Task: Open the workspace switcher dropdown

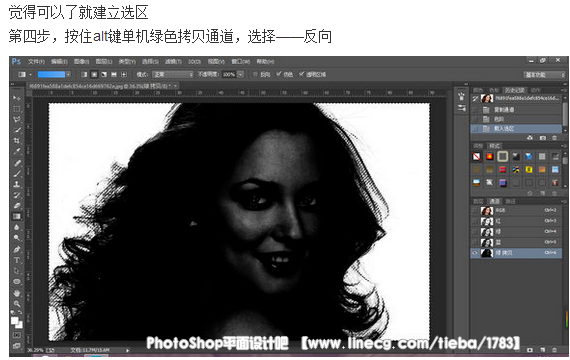Action: 544,75
